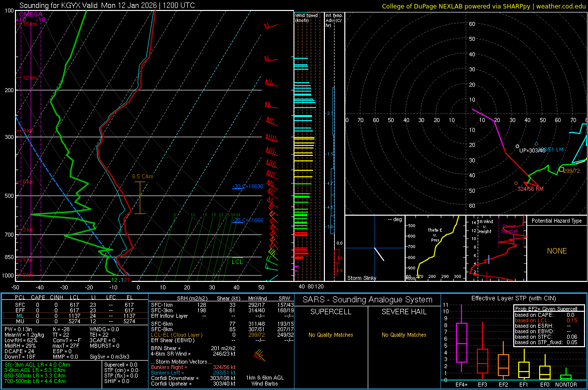Image resolution: width=588 pixels, height=390 pixels.
Task: Click the Supercell = 0.0 composite value
Action: tap(121, 365)
